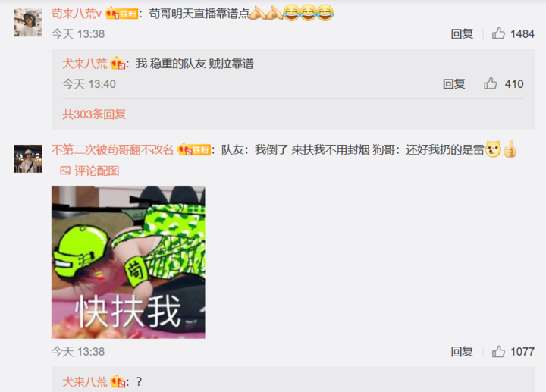The width and height of the screenshot is (546, 392).
Task: Click the fan badge beside first 犬来八荒
Action: point(118,64)
